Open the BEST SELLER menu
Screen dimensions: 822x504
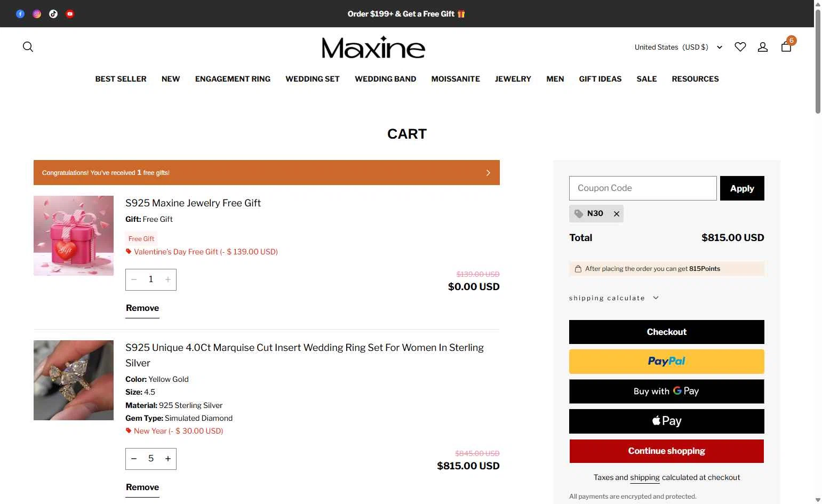click(121, 79)
